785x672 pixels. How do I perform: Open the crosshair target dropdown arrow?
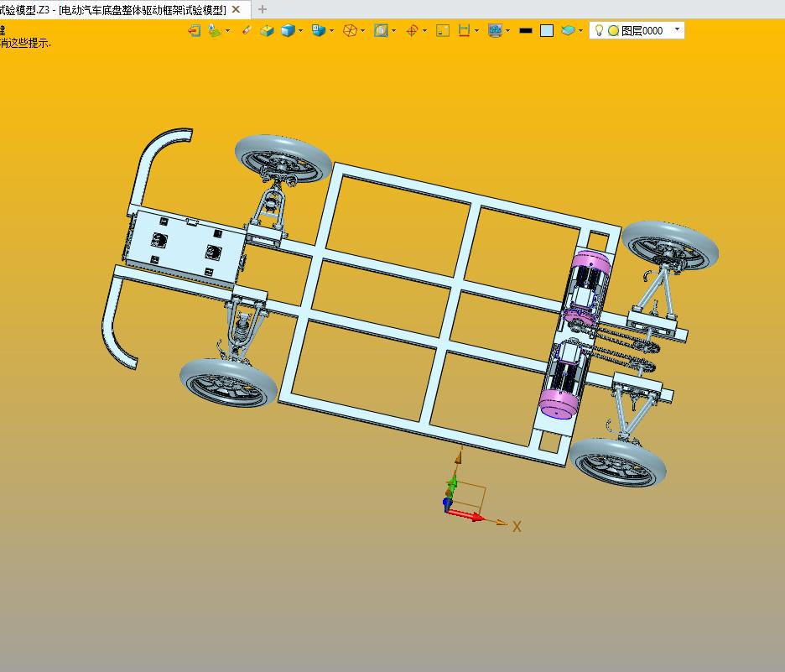425,31
